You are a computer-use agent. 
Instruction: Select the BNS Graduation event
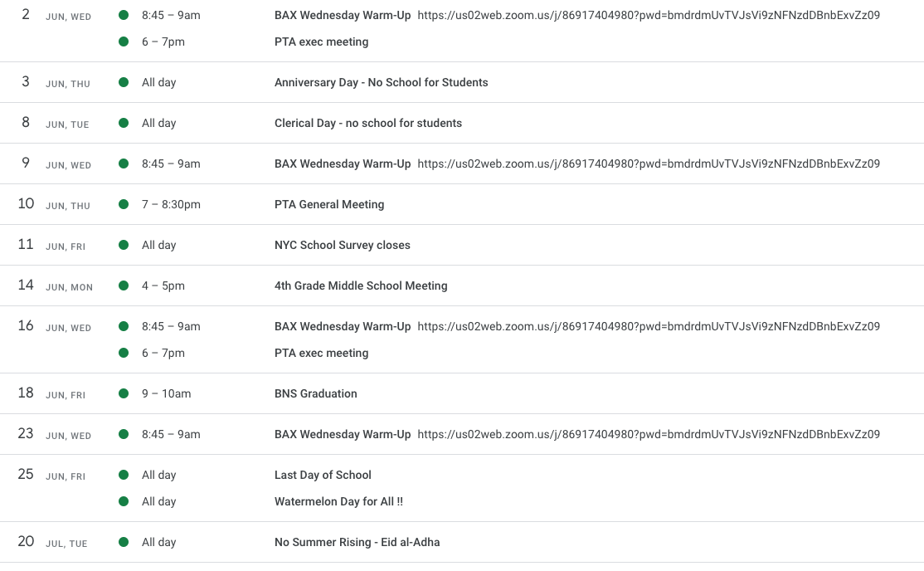(315, 393)
